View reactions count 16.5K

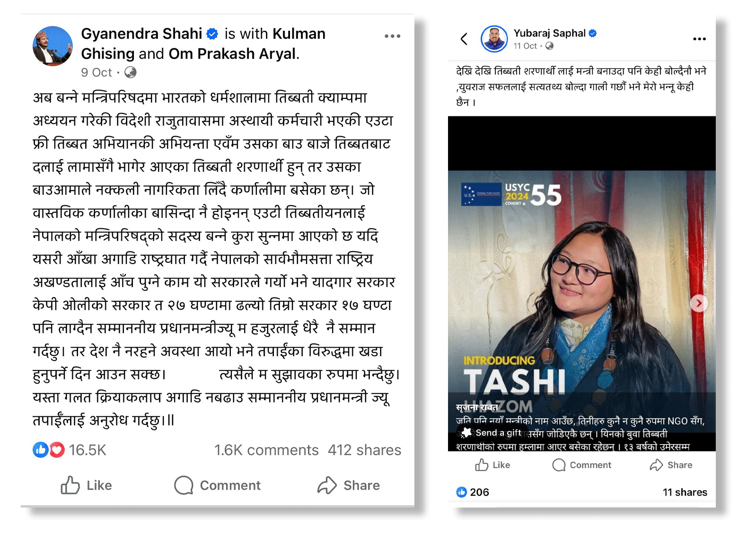(70, 450)
